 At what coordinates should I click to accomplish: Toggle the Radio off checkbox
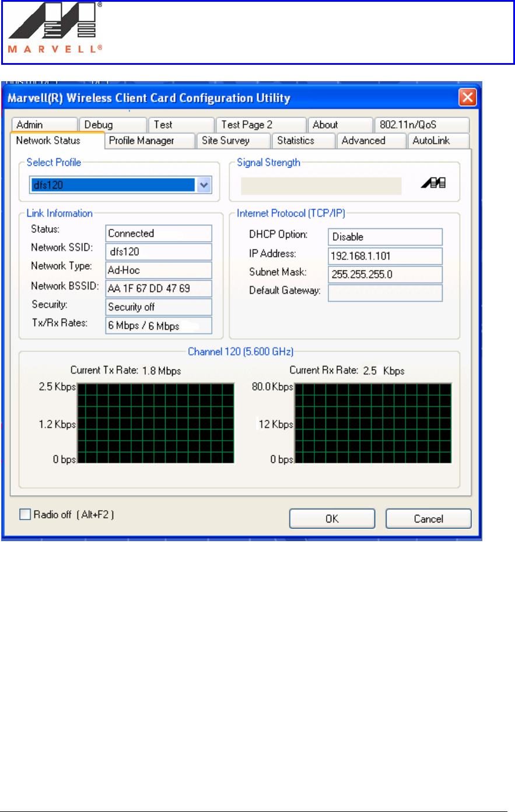coord(25,514)
